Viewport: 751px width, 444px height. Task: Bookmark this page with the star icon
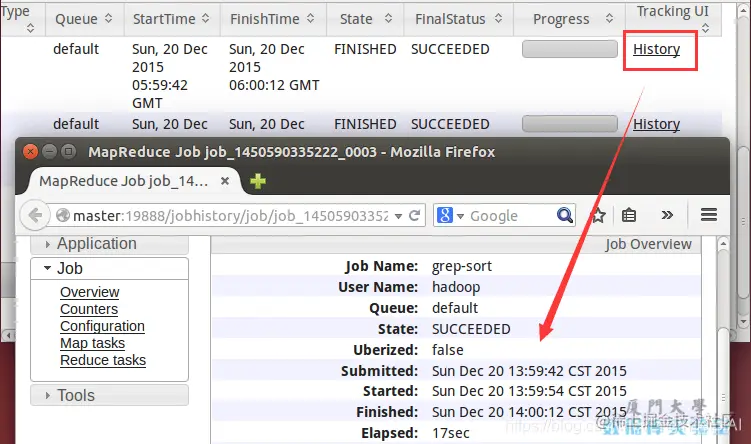click(x=598, y=216)
